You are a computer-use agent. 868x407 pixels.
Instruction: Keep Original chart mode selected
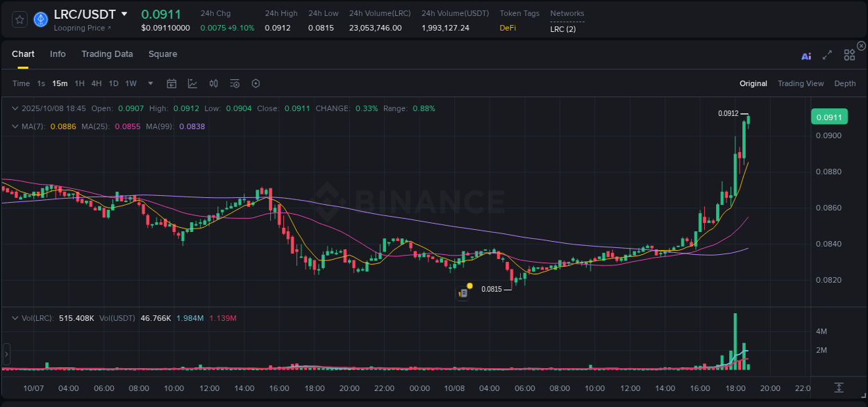point(753,83)
